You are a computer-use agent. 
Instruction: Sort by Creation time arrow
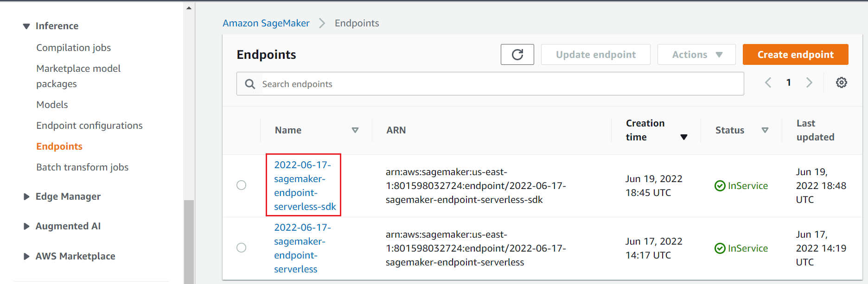click(x=683, y=137)
